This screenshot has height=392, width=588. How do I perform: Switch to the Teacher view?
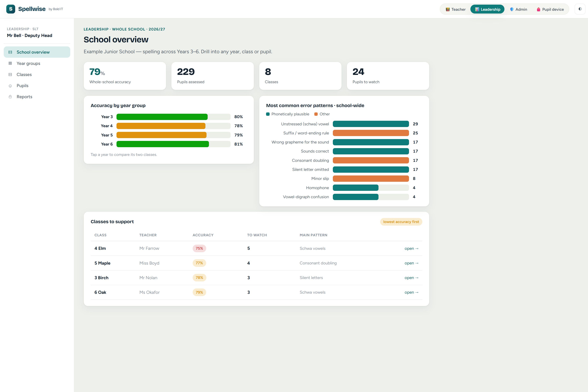coord(455,9)
